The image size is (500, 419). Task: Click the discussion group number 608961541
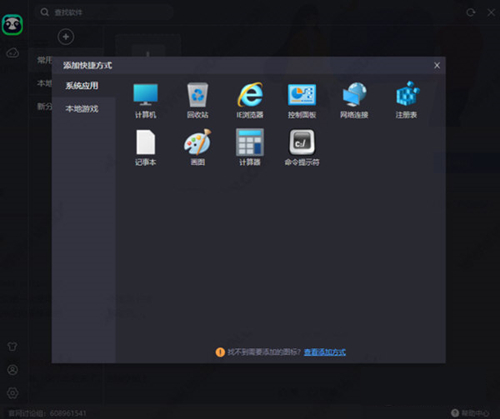68,414
